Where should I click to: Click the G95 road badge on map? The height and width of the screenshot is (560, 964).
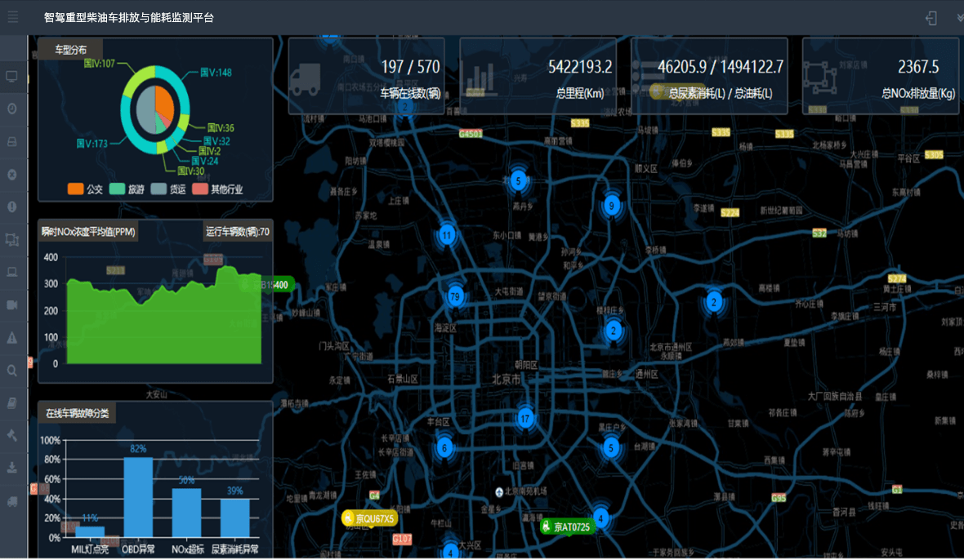point(779,498)
